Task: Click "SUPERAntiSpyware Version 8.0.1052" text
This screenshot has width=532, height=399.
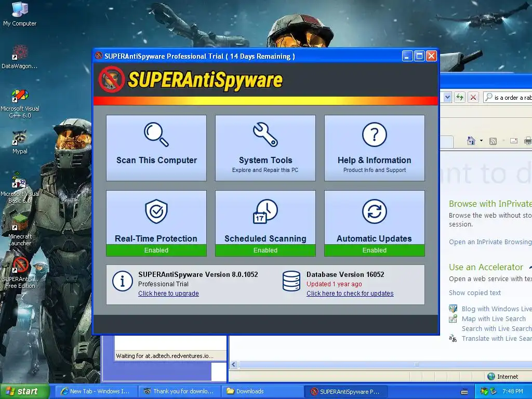Action: click(198, 274)
